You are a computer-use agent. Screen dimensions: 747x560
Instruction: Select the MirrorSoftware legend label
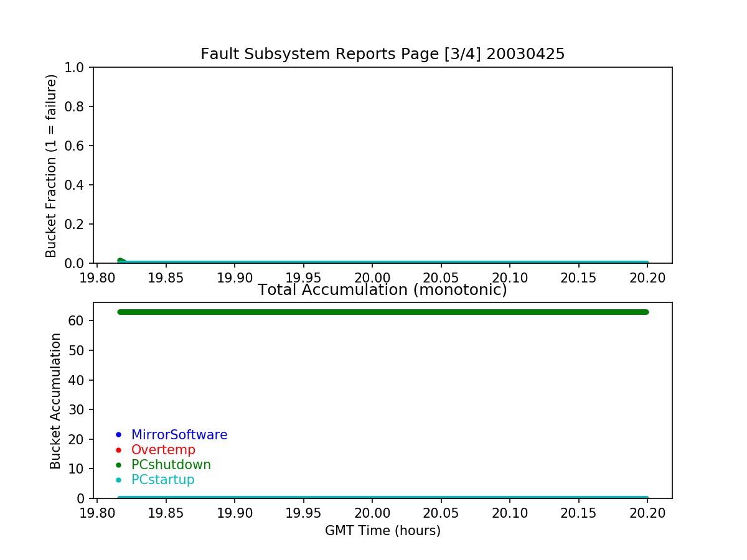click(179, 435)
